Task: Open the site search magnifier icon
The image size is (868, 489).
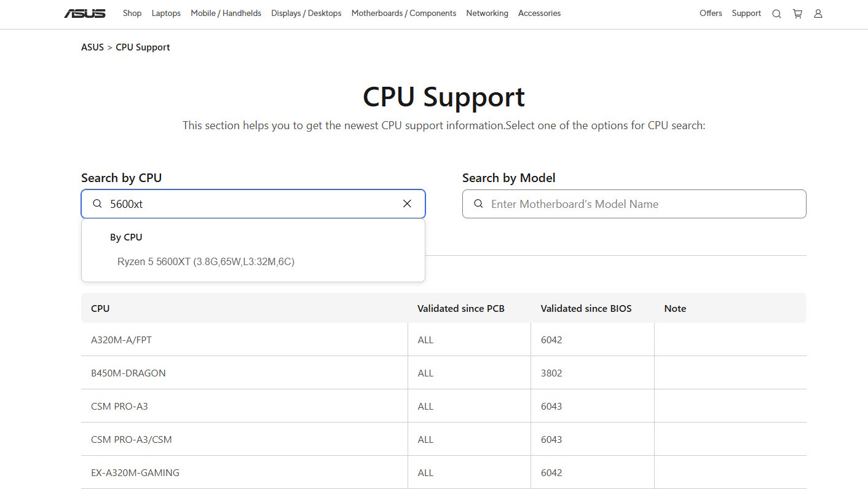Action: coord(776,14)
